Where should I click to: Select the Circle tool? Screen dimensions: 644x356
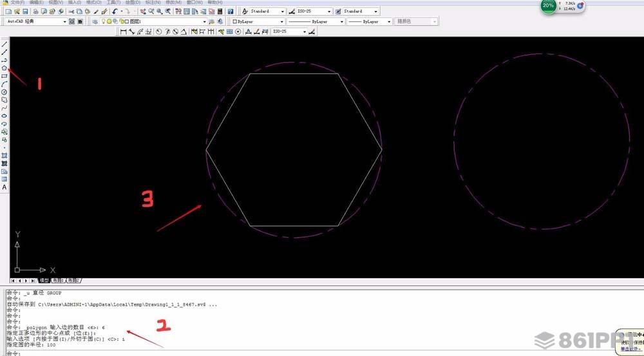pyautogui.click(x=4, y=92)
